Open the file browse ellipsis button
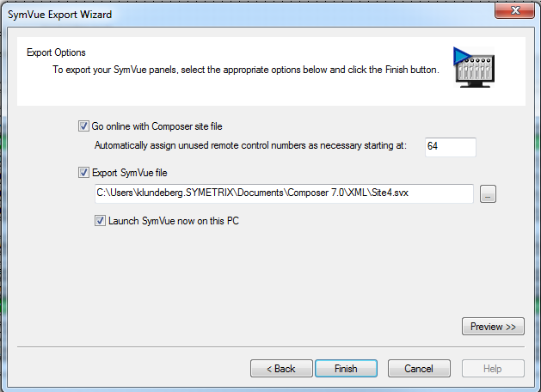 click(488, 193)
